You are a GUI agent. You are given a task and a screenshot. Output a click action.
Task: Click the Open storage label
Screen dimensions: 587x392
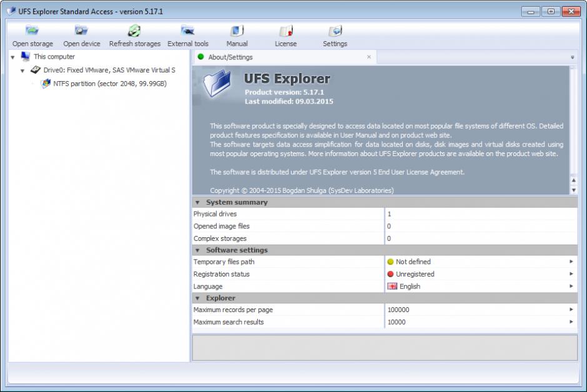32,44
